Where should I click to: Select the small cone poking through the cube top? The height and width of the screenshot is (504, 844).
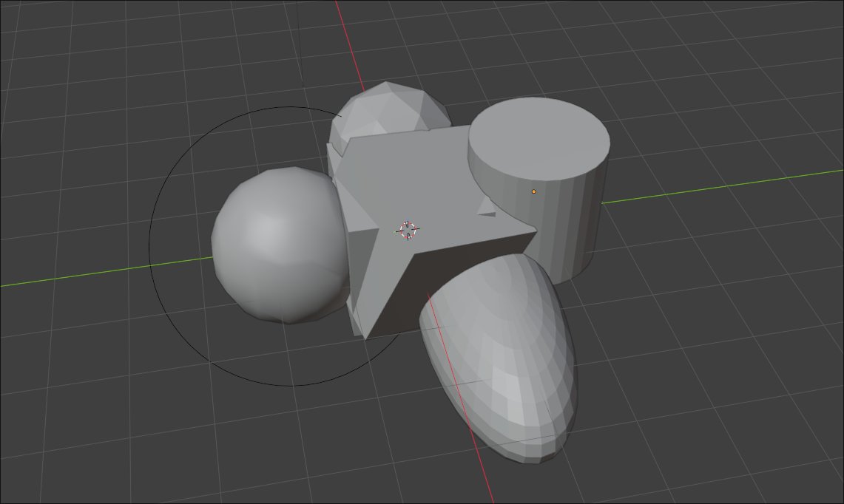[487, 207]
